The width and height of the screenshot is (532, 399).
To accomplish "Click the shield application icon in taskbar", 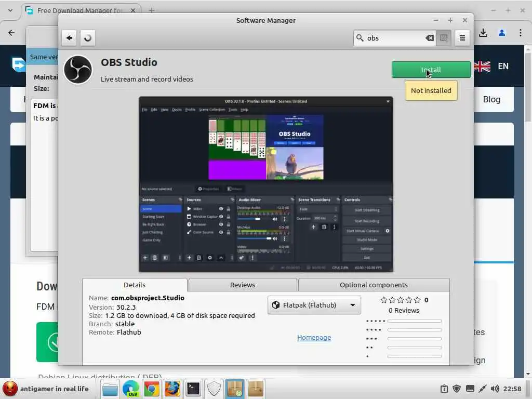I will click(214, 389).
